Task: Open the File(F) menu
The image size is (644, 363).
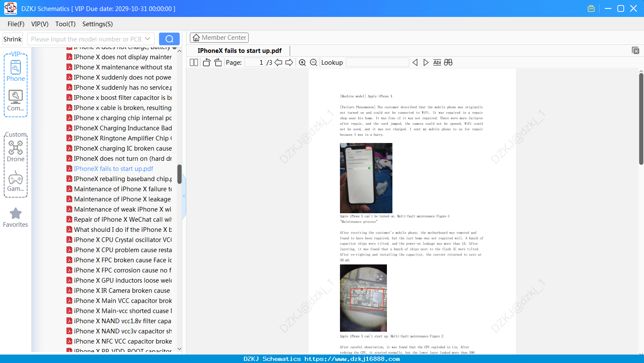Action: 16,24
